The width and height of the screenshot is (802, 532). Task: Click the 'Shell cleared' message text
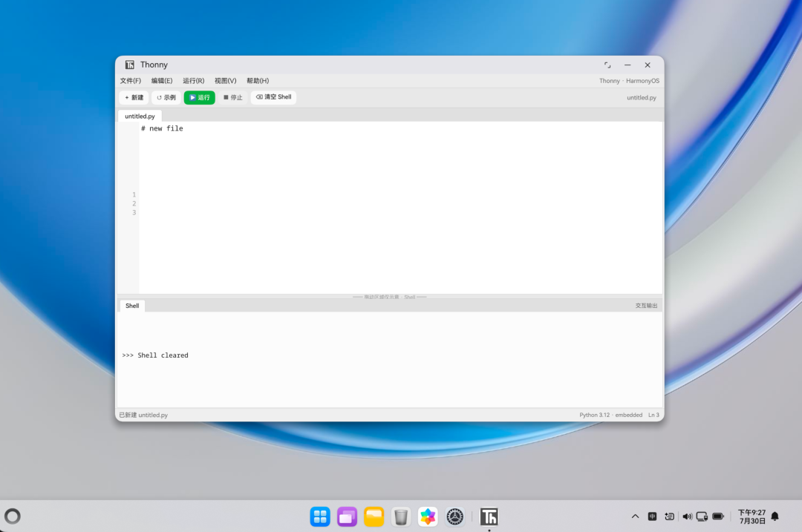[x=163, y=355]
